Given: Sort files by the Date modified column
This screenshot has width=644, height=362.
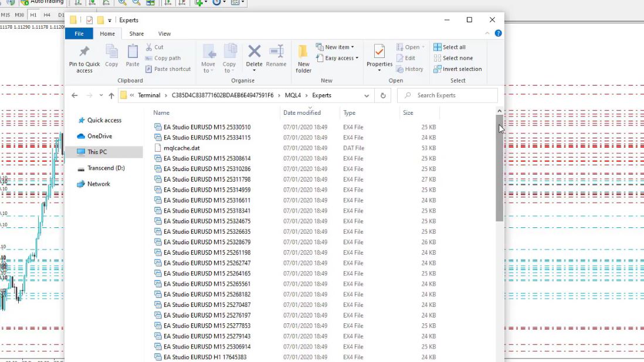Looking at the screenshot, I should [x=302, y=112].
